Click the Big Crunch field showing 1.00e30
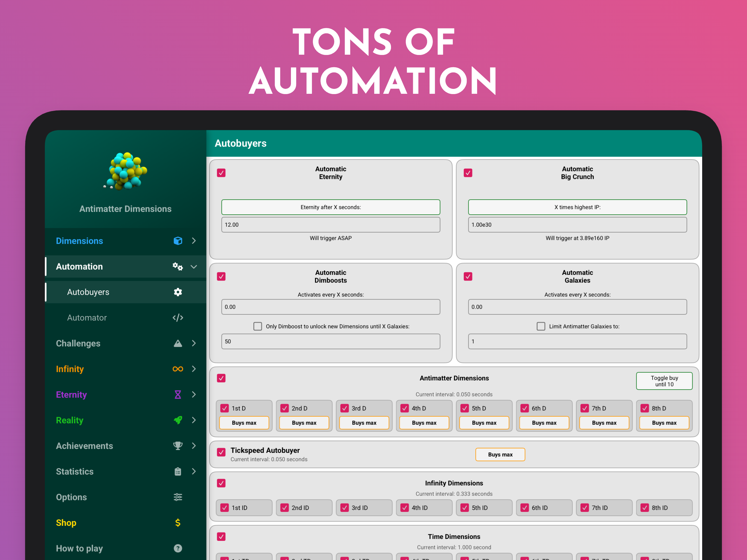The height and width of the screenshot is (560, 747). (x=577, y=224)
